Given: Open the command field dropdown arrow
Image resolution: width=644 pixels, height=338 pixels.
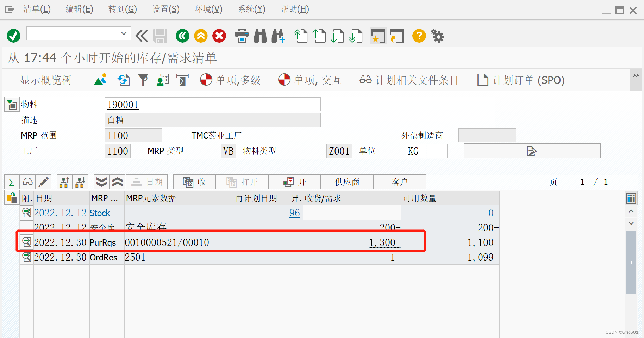Looking at the screenshot, I should pyautogui.click(x=124, y=33).
